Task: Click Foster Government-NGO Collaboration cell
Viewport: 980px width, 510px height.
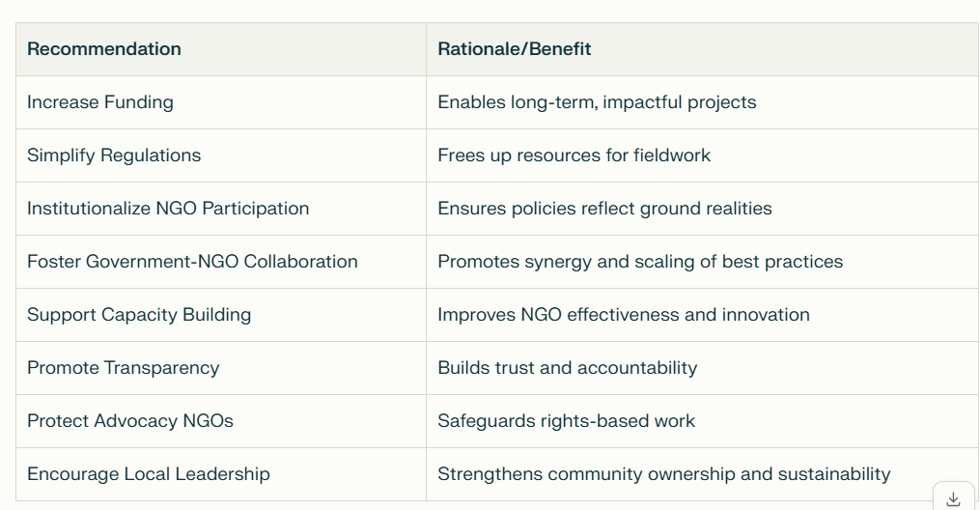Action: click(221, 262)
